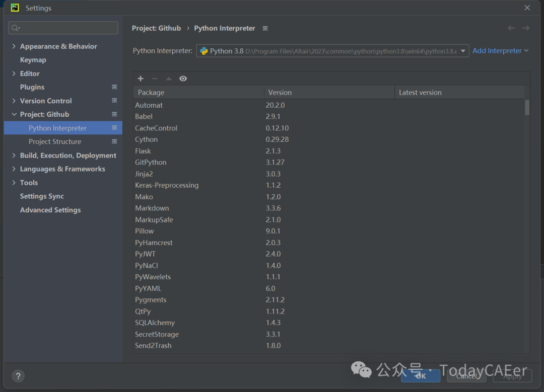Viewport: 544px width, 392px height.
Task: Expand Appearance & Behavior section
Action: [x=14, y=46]
